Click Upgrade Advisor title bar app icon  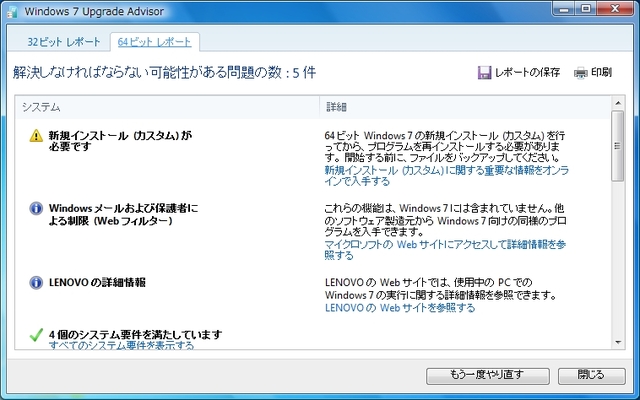(12, 12)
